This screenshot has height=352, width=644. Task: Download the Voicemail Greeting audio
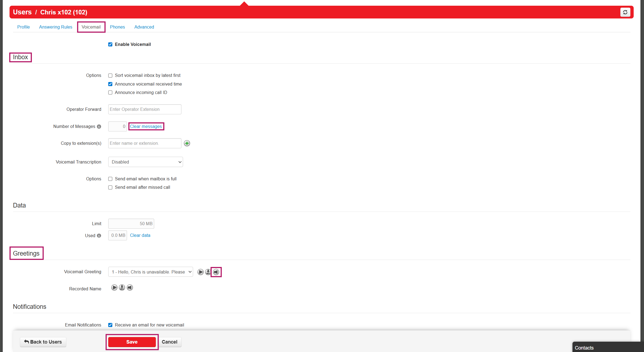click(x=208, y=272)
